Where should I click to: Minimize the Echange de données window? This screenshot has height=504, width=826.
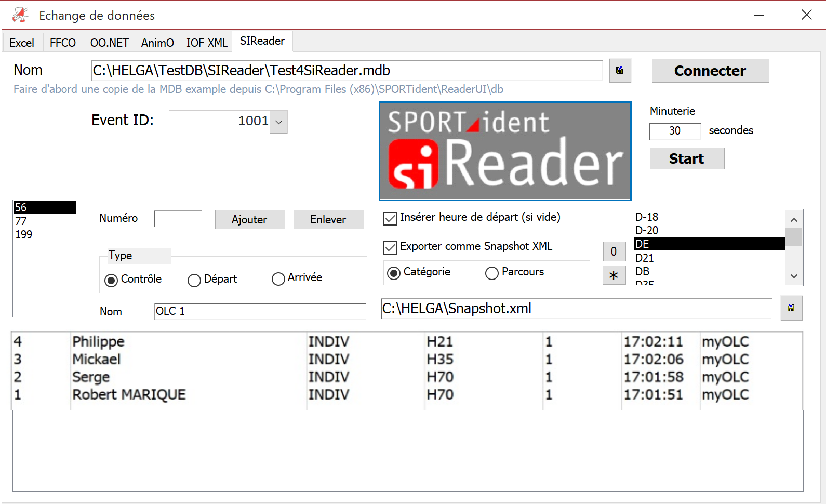759,15
